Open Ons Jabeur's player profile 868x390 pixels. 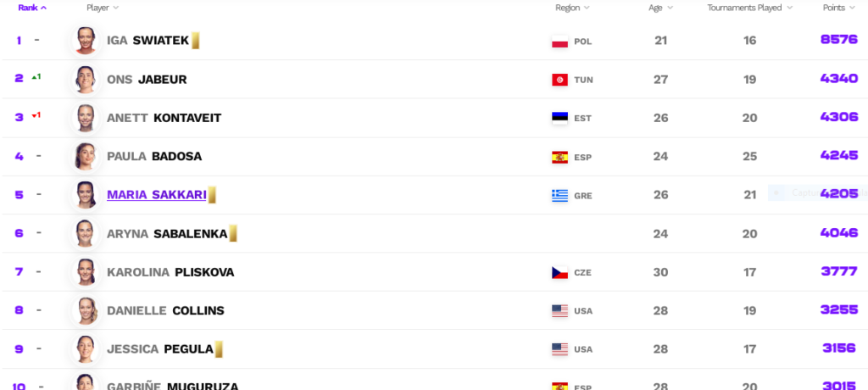(x=147, y=79)
